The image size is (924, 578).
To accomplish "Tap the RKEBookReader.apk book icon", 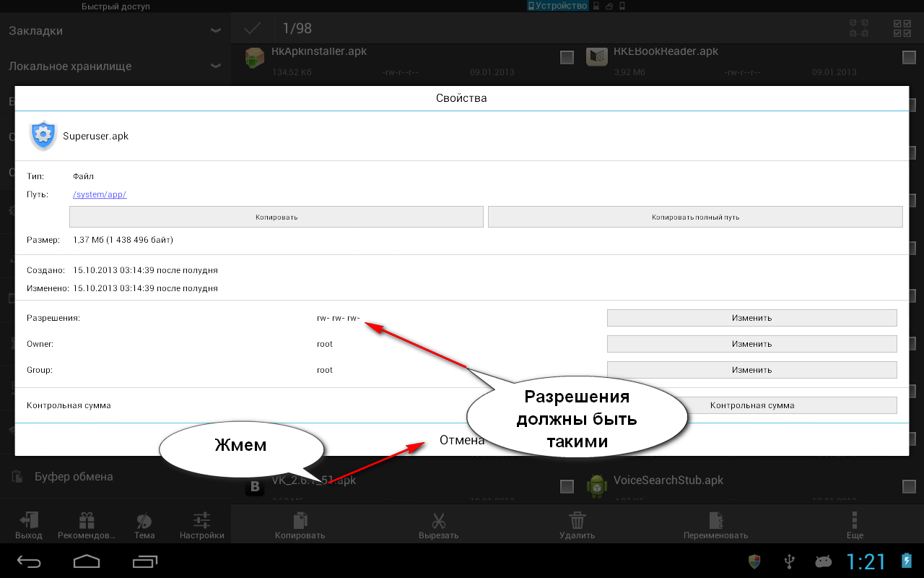I will click(596, 57).
